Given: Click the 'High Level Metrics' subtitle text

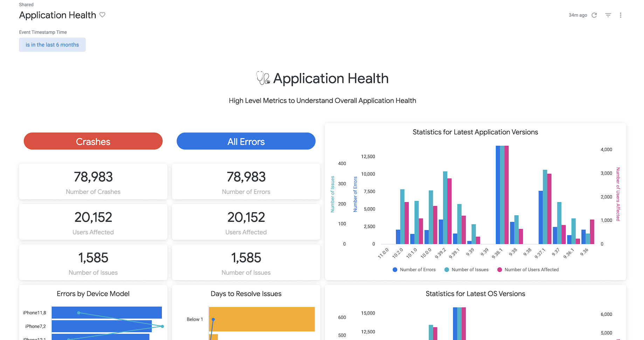Looking at the screenshot, I should pos(322,101).
